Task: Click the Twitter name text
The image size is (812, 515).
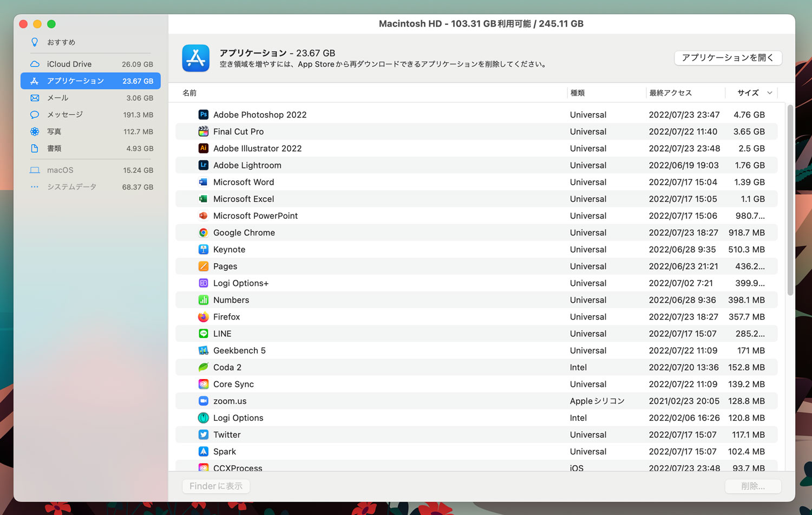Action: 227,435
